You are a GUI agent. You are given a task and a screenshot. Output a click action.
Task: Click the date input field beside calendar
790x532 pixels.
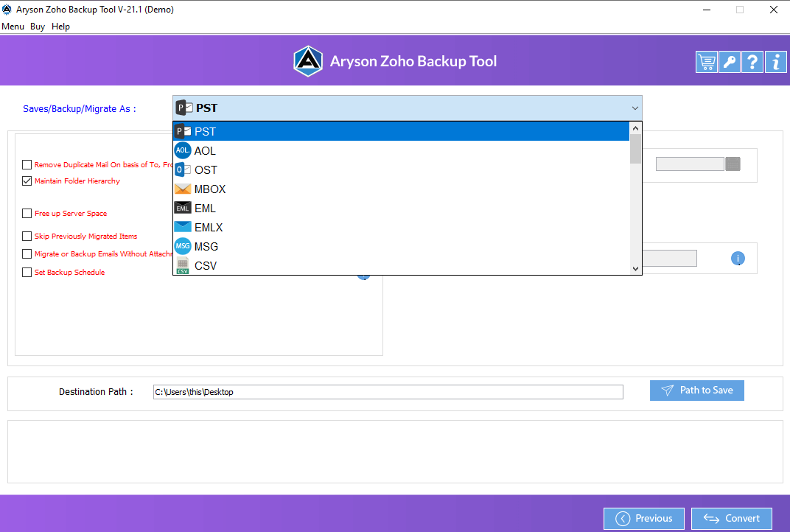(x=690, y=164)
